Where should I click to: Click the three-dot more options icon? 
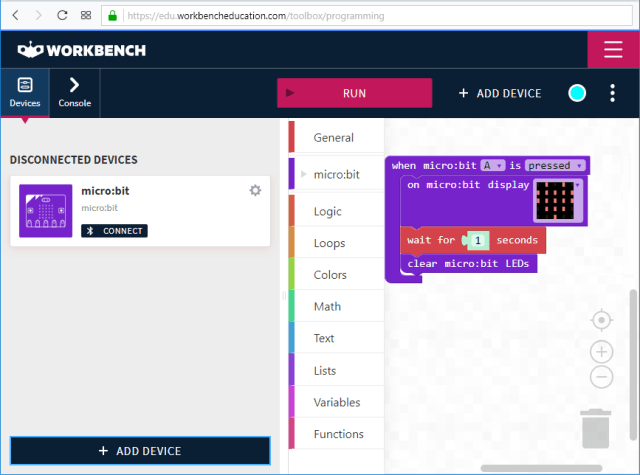click(x=613, y=93)
